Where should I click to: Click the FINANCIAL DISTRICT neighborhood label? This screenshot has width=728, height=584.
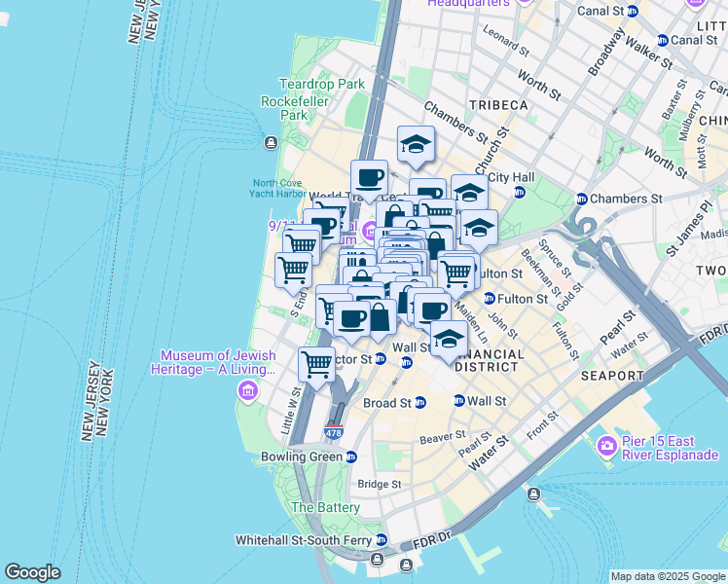tap(488, 361)
